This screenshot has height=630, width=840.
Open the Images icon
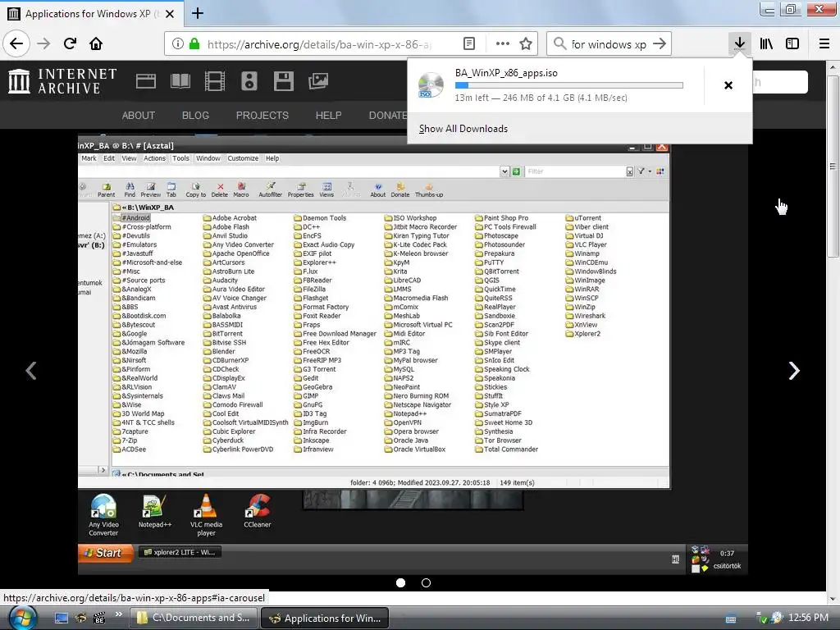[x=318, y=81]
